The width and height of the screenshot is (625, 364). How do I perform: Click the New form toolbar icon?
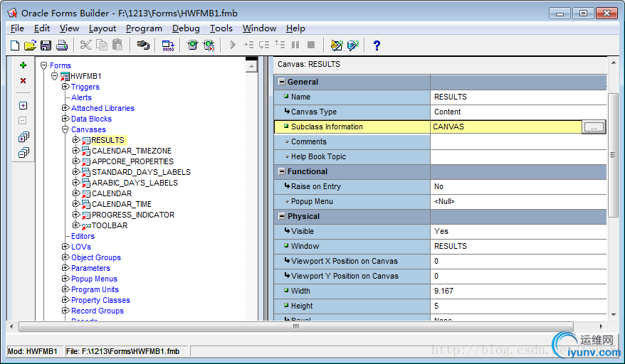15,45
